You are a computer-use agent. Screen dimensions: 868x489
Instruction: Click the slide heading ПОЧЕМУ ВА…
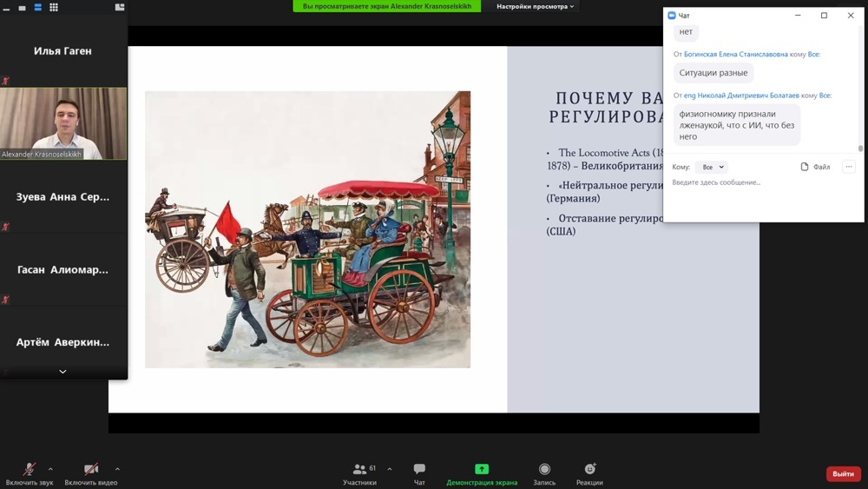606,107
